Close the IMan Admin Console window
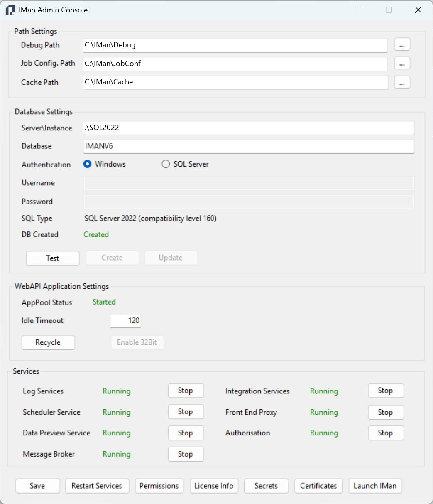 tap(418, 10)
